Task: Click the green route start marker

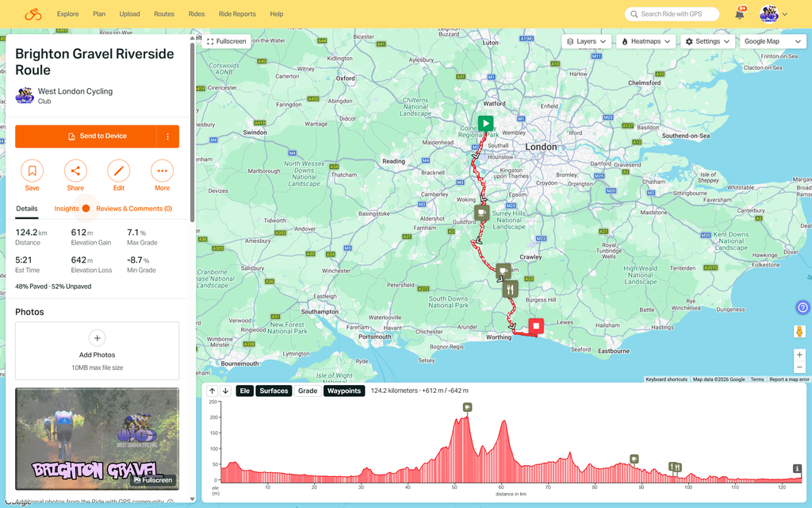Action: [x=485, y=123]
